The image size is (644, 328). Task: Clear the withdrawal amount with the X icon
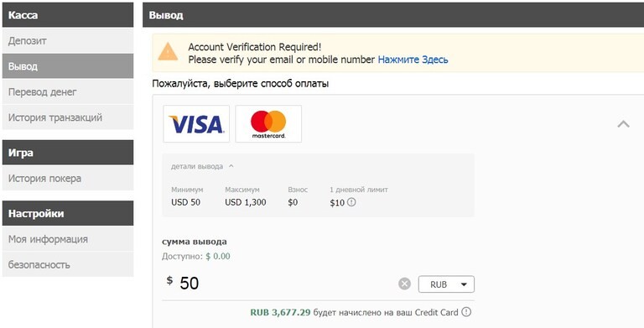(x=404, y=284)
